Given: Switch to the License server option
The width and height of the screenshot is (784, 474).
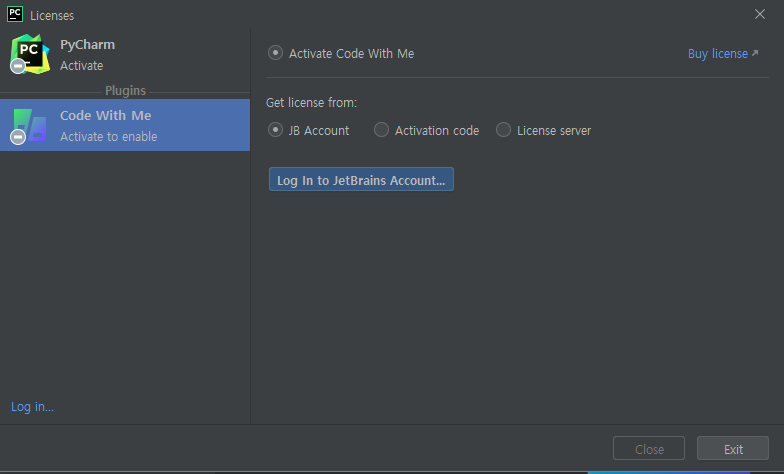Looking at the screenshot, I should click(x=504, y=130).
